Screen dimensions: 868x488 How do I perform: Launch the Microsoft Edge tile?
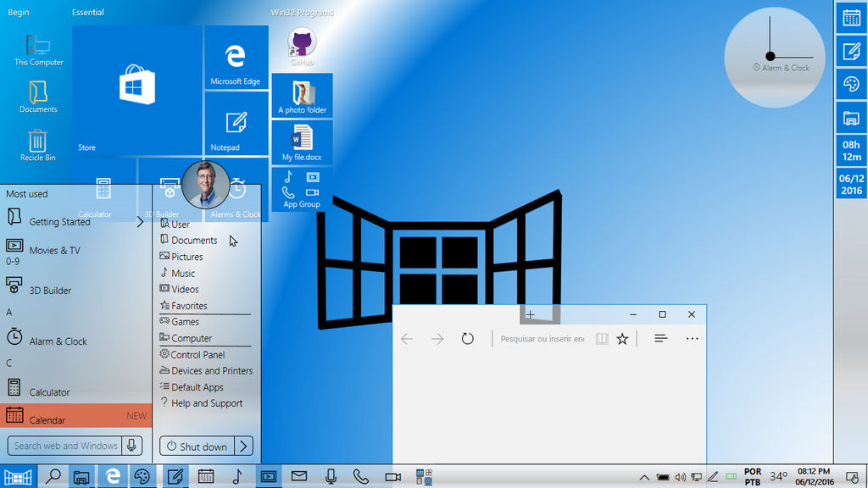point(236,58)
